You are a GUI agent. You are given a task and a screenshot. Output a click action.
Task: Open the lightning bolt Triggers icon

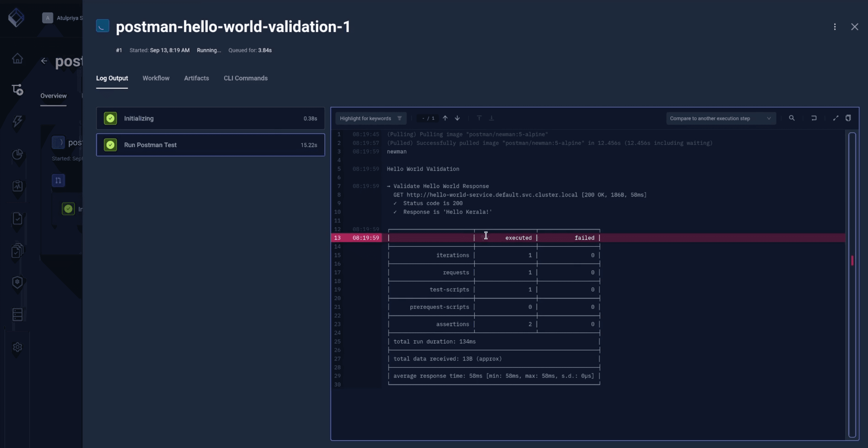[x=18, y=121]
